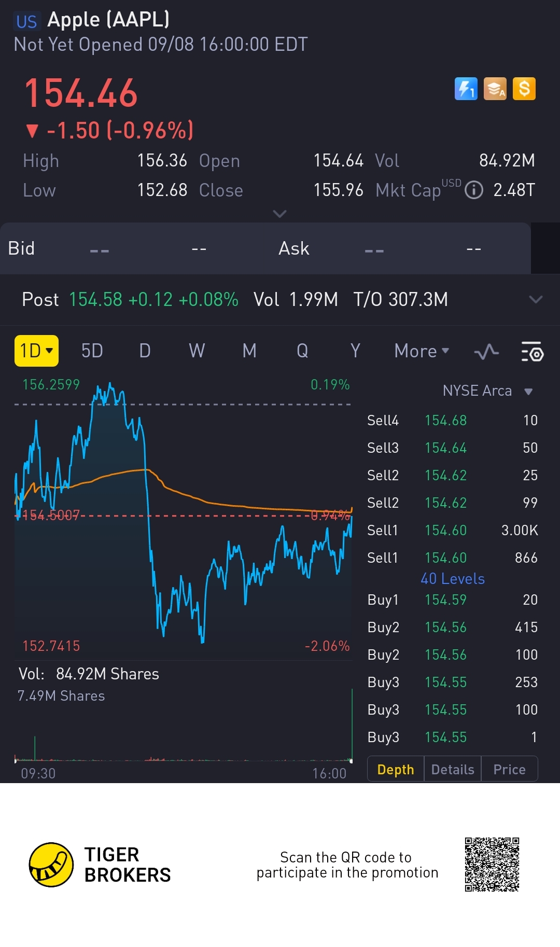Image resolution: width=560 pixels, height=947 pixels.
Task: Tap Buy2 row with quantity 415
Action: tap(452, 628)
